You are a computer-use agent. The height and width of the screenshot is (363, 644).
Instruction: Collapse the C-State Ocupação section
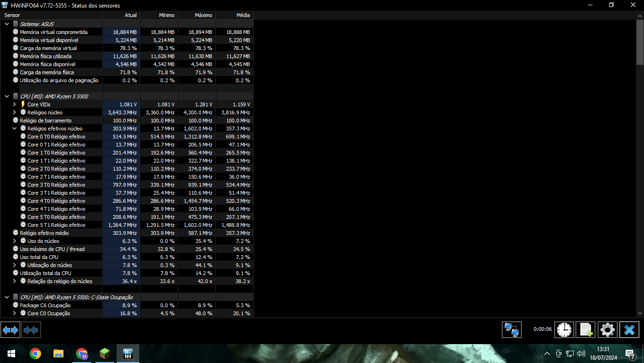click(7, 297)
